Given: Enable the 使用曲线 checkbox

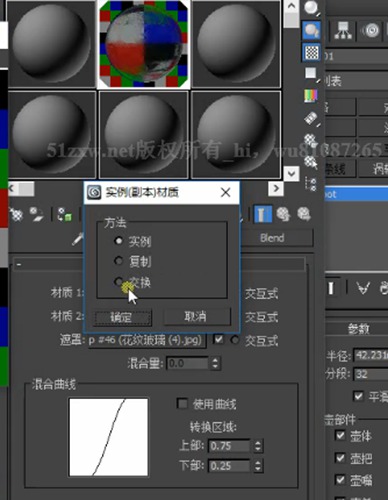Looking at the screenshot, I should click(182, 403).
